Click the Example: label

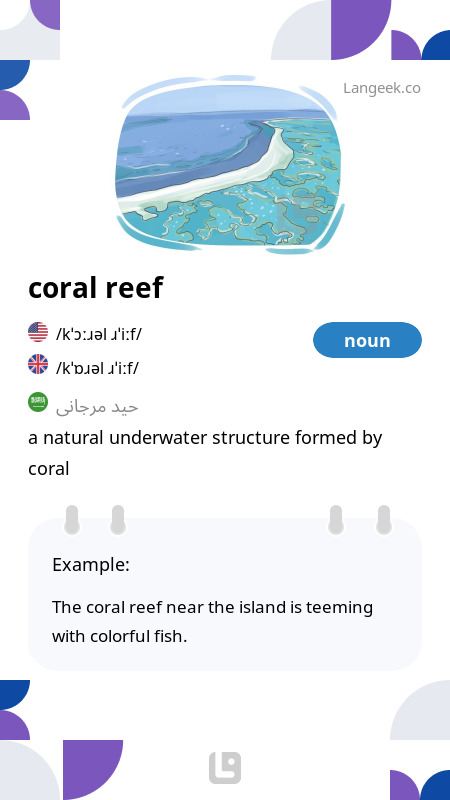(x=91, y=565)
